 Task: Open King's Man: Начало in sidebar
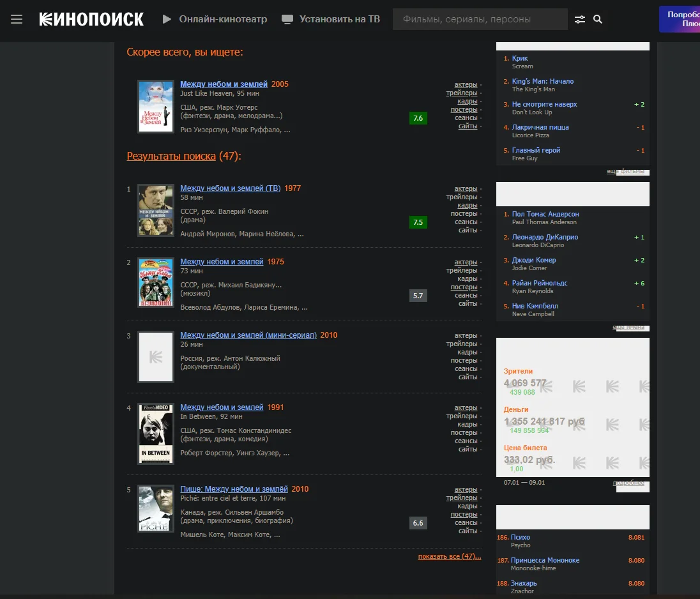[x=543, y=81]
